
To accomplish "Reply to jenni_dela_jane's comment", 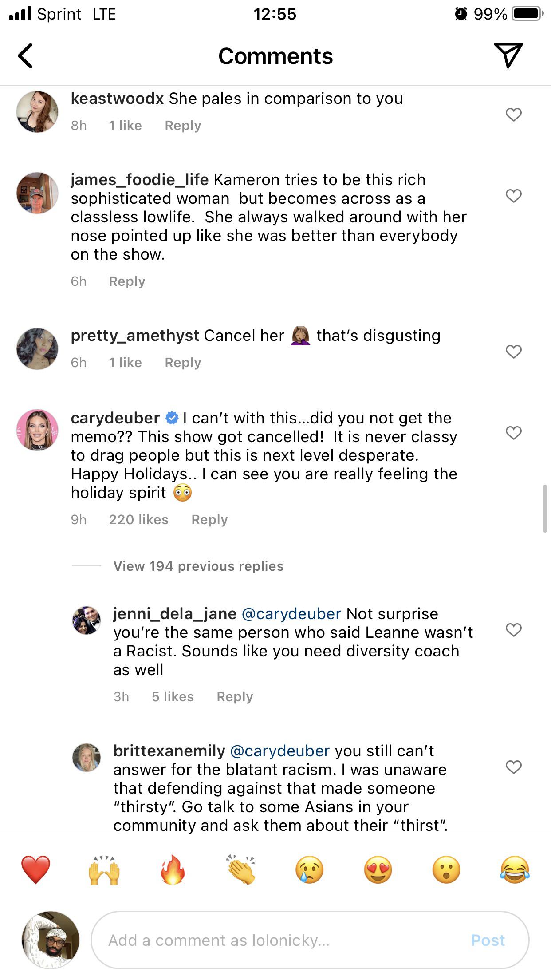I will (x=235, y=696).
